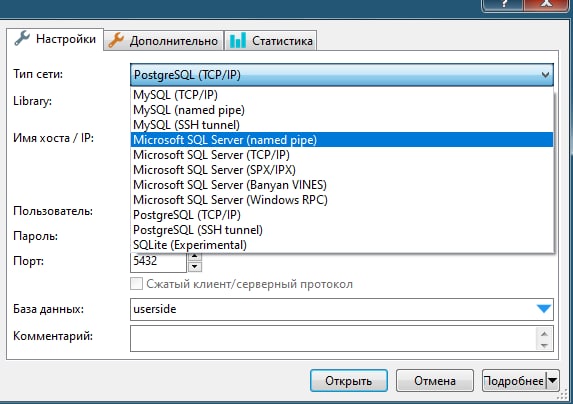Click the Порт number field
The height and width of the screenshot is (404, 573).
click(x=158, y=262)
